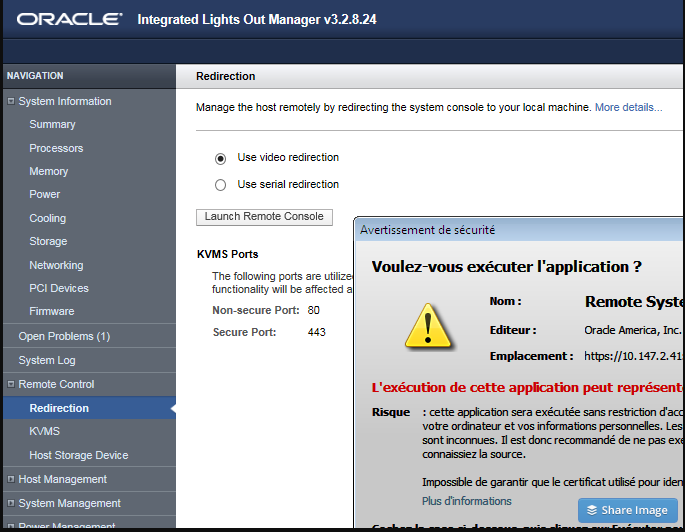Click the Share Image button

(628, 510)
